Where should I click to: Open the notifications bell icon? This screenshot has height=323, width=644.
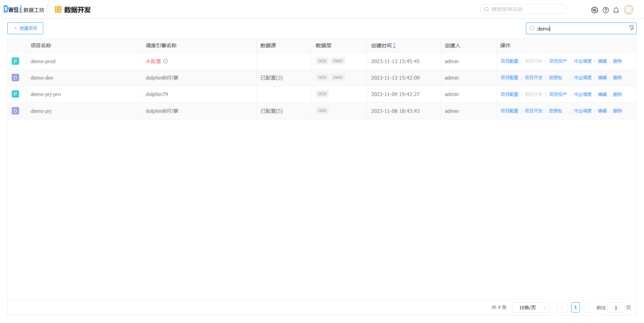616,10
